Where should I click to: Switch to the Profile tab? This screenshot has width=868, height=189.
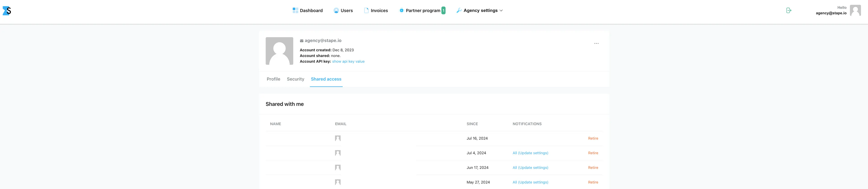273,79
